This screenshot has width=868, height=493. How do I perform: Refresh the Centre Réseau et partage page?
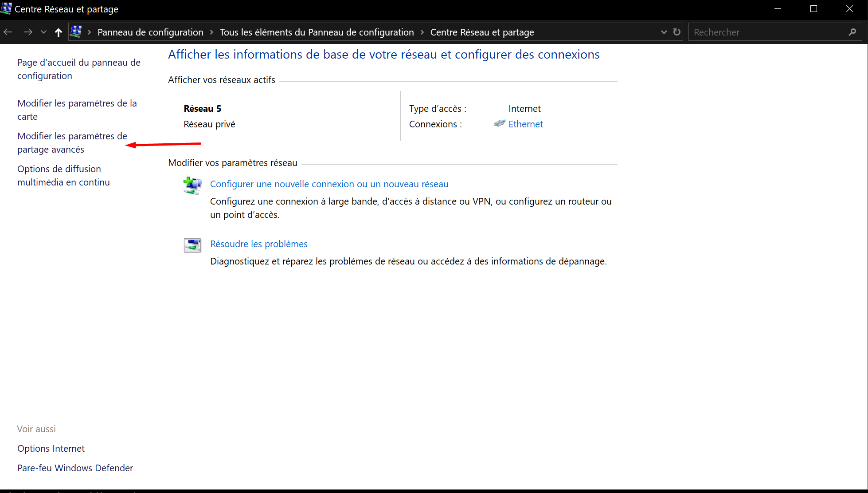(x=676, y=32)
